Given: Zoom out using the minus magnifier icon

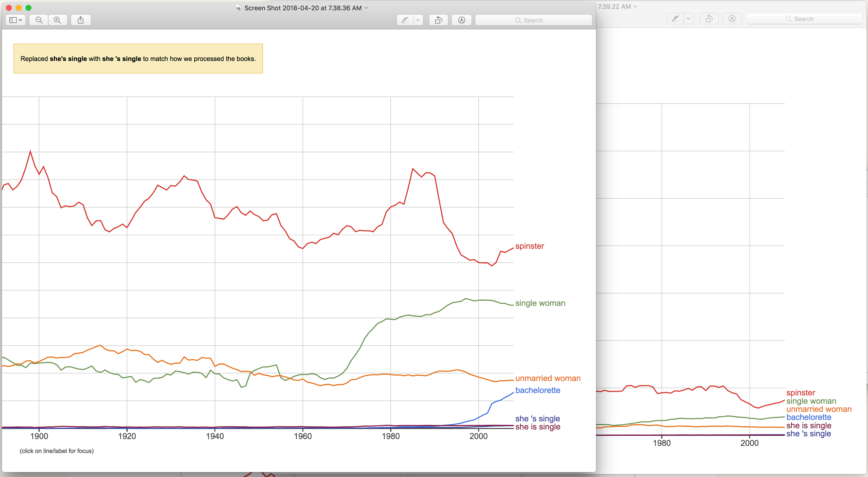Looking at the screenshot, I should [39, 20].
